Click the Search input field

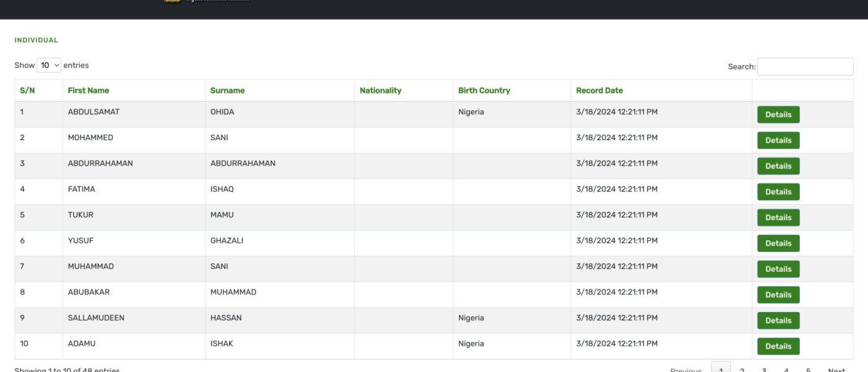click(805, 66)
